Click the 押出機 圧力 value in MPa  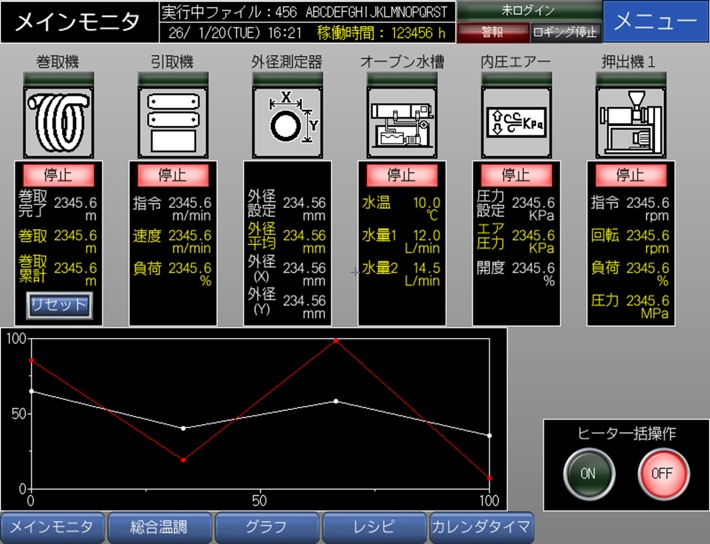(648, 306)
